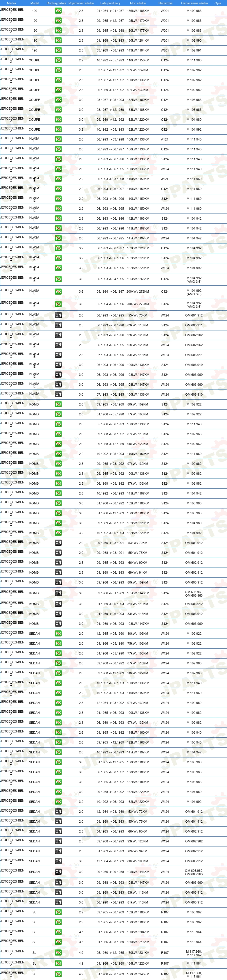Viewport: 227px width, 980px height.
Task: Click the '05.1980 -> 12.1985' production date cell
Action: coord(110,953)
